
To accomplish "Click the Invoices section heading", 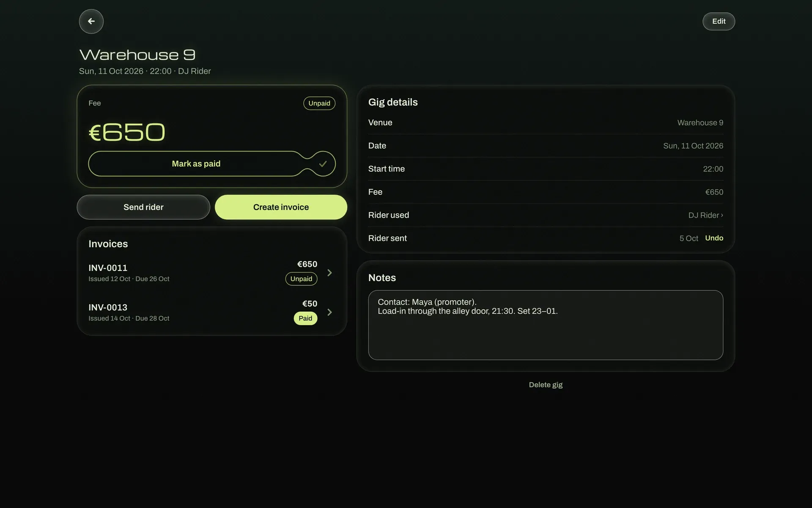I will click(108, 244).
